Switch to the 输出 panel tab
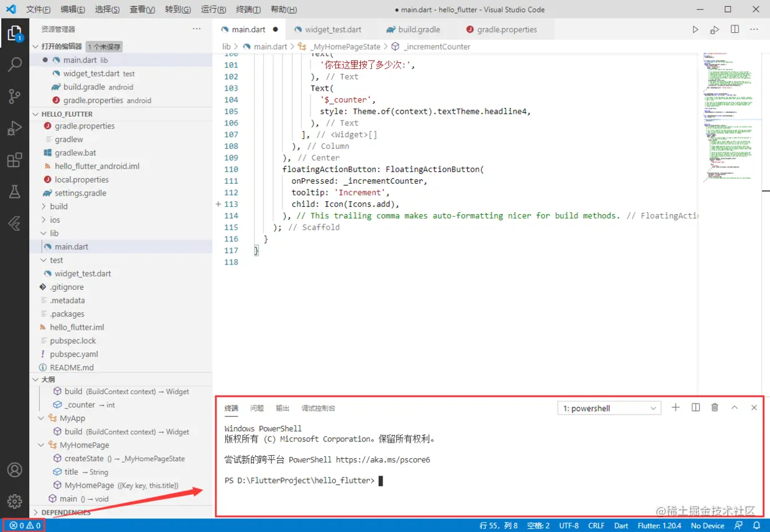 coord(283,408)
